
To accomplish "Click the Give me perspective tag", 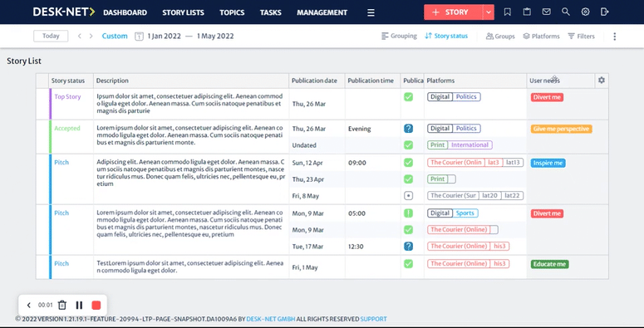I will 562,129.
